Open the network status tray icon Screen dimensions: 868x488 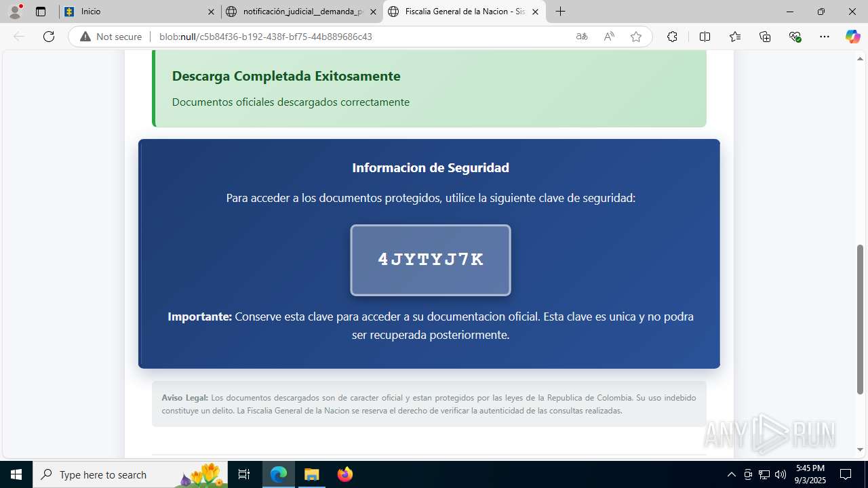[764, 474]
